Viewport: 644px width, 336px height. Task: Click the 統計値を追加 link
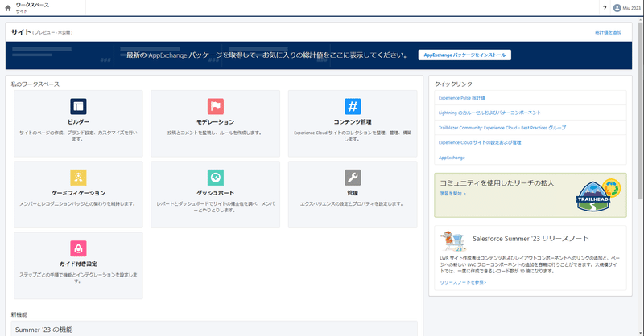[x=609, y=32]
